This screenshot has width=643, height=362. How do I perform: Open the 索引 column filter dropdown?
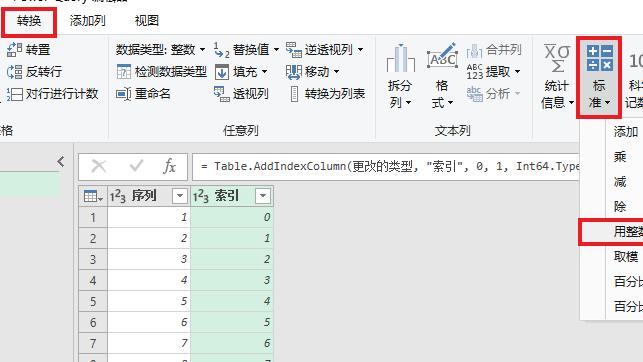(263, 196)
